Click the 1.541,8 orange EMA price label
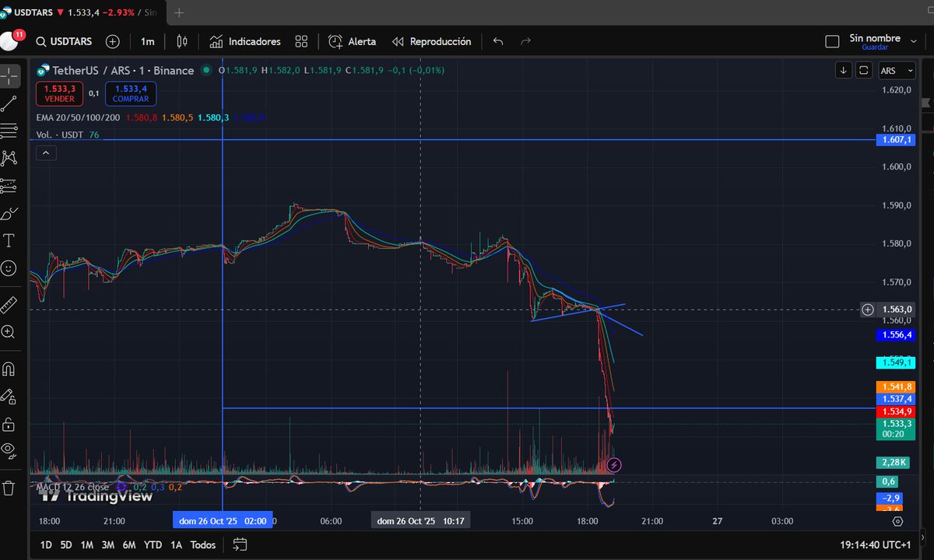Image resolution: width=934 pixels, height=560 pixels. pyautogui.click(x=896, y=387)
